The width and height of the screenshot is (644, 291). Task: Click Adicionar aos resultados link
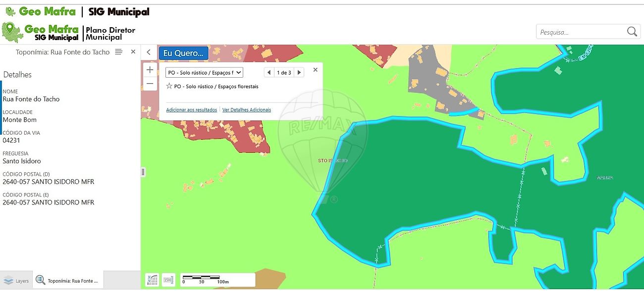point(191,110)
